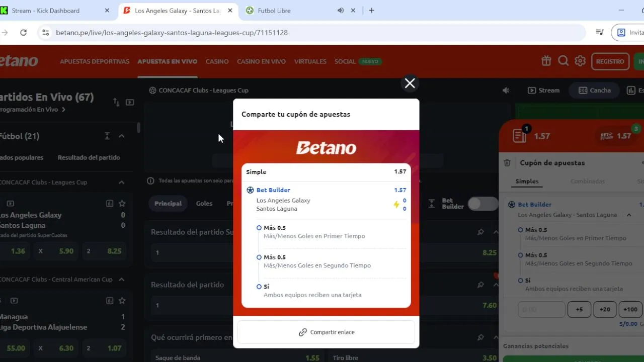644x362 pixels.
Task: Select the Stream view
Action: [543, 90]
